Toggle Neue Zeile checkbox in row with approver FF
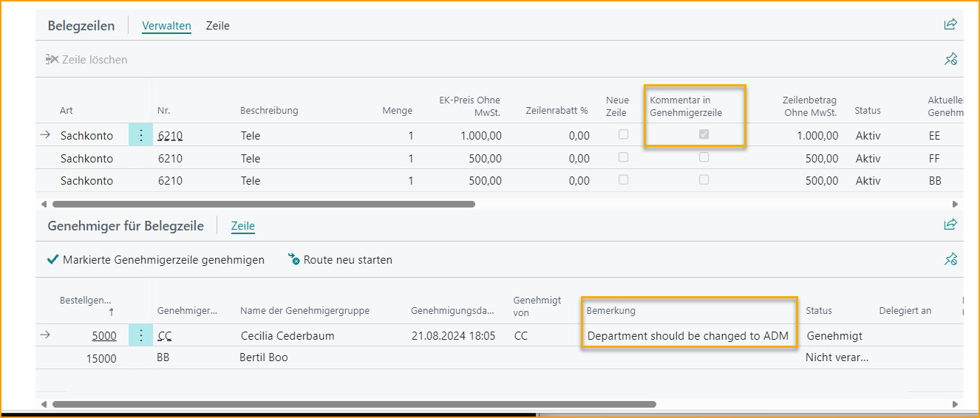The width and height of the screenshot is (980, 418). click(623, 157)
